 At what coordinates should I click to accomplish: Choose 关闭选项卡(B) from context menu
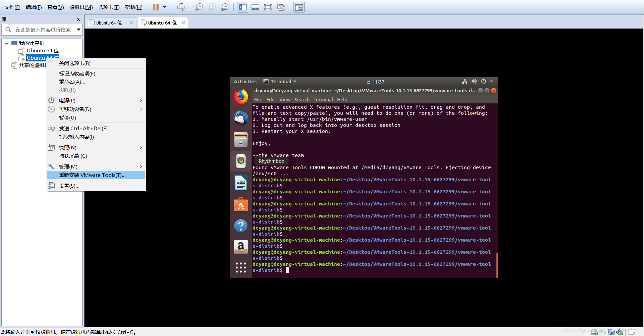(x=96, y=63)
